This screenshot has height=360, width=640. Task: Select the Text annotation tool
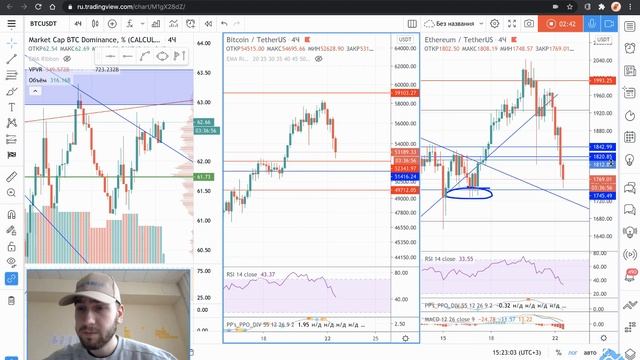[11, 107]
